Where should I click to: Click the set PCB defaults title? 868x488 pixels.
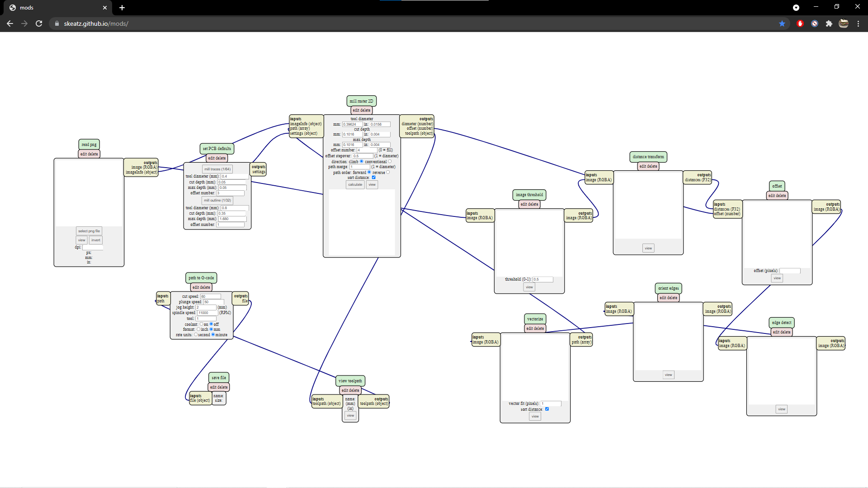(x=217, y=149)
